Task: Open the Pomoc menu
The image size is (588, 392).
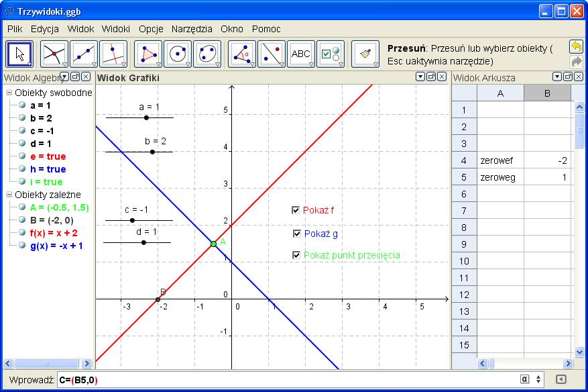Action: (x=266, y=29)
